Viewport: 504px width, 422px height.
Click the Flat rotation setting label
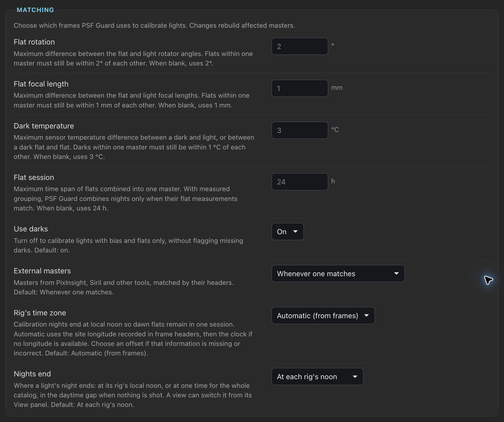coord(34,42)
